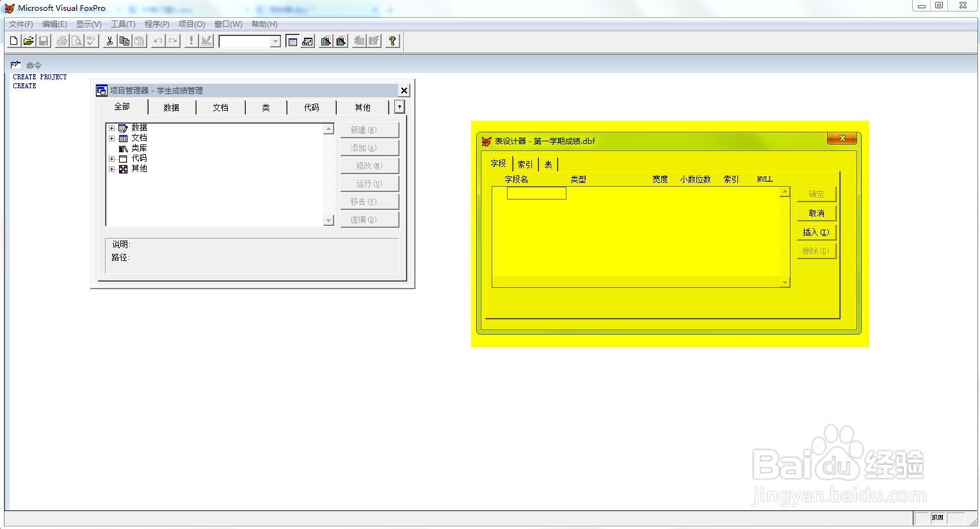Screen dimensions: 980x529
Task: Click the Run exclamation mark icon
Action: coord(191,41)
